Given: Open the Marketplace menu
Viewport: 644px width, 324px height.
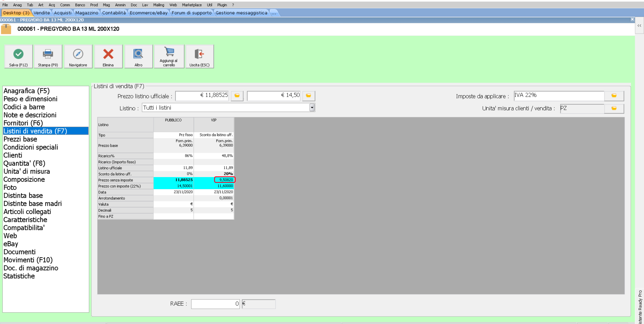Looking at the screenshot, I should tap(192, 5).
